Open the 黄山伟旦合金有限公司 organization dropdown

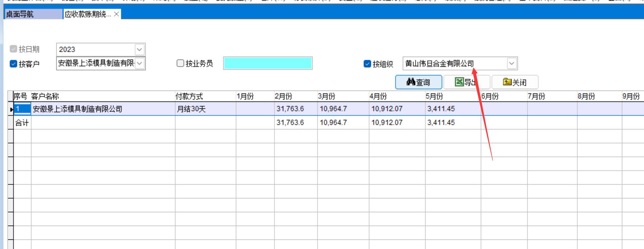[512, 64]
